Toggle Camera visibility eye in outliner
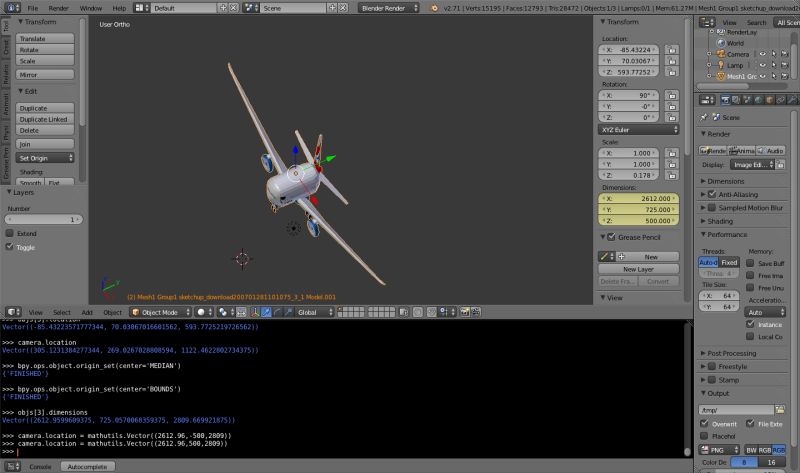Viewport: 800px width, 473px height. 762,54
